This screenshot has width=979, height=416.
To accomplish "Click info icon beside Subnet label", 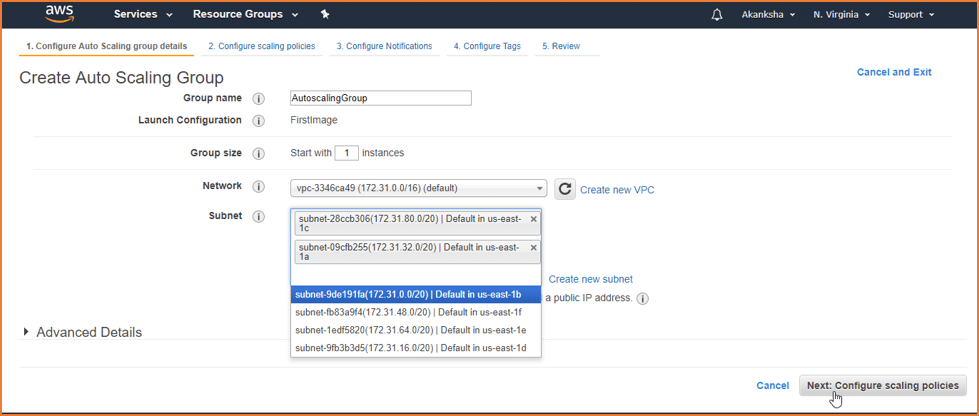I will point(258,217).
